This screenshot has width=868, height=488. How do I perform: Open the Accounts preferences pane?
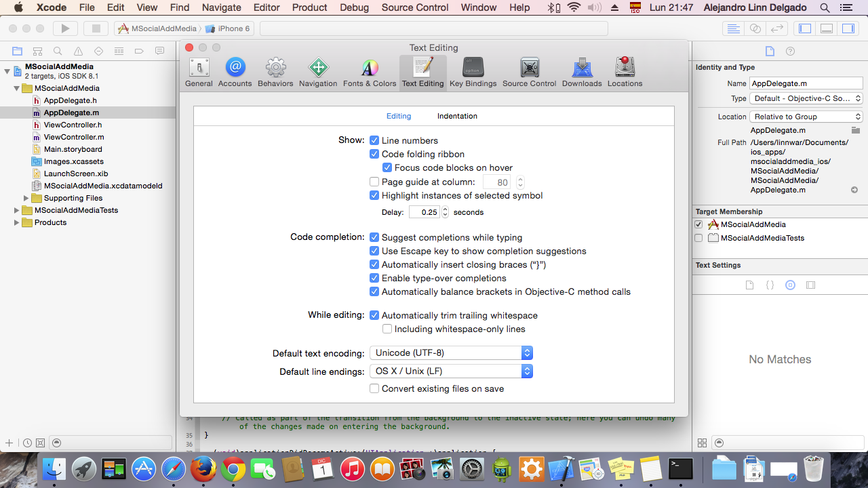235,73
